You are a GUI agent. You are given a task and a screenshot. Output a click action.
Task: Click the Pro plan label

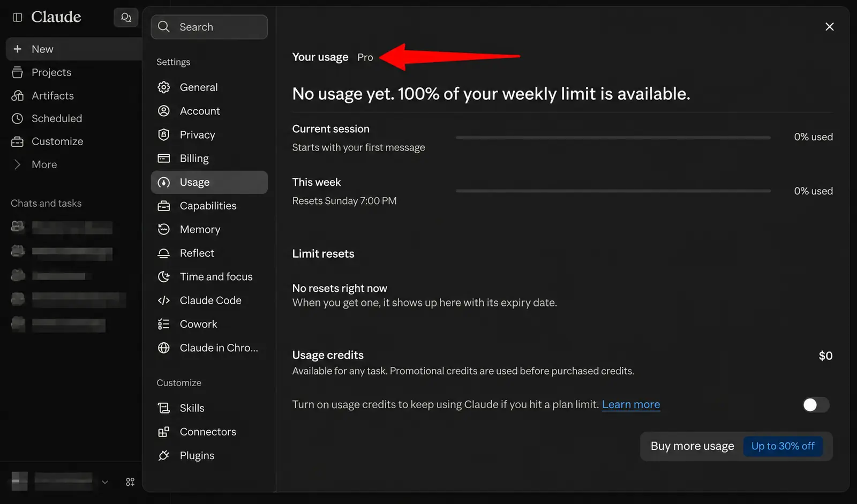click(365, 57)
